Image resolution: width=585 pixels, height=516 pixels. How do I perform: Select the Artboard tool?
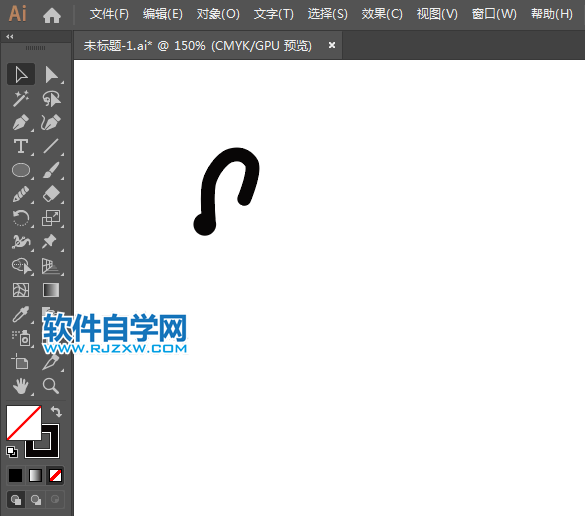(20, 362)
